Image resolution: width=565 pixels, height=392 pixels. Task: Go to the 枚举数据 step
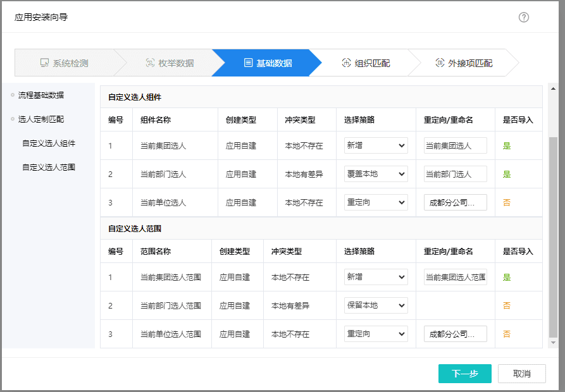click(170, 63)
